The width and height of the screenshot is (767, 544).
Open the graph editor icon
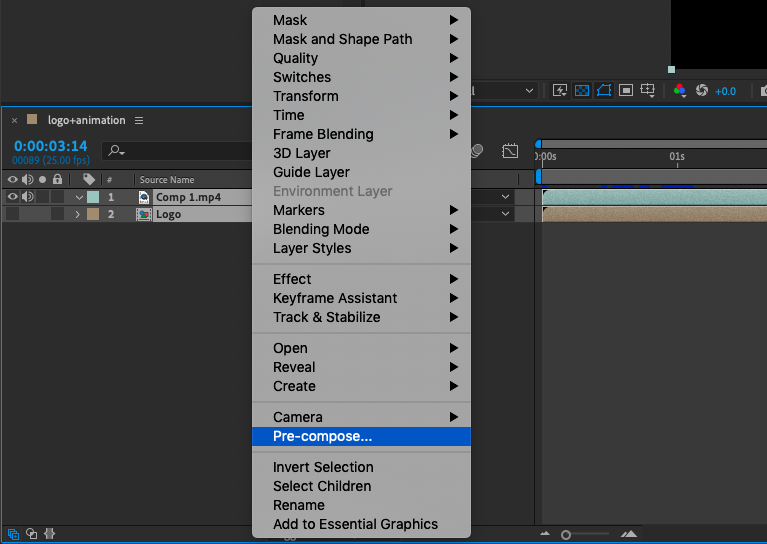tap(511, 150)
